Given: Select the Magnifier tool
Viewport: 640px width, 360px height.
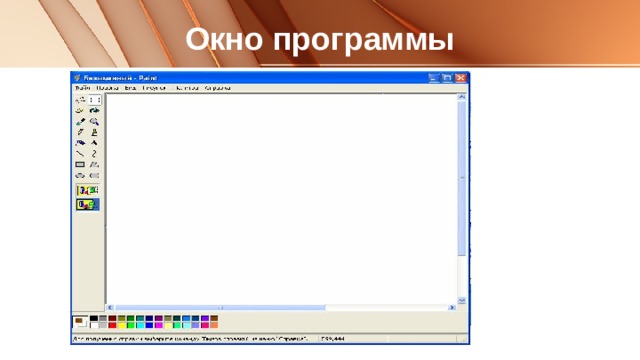Looking at the screenshot, I should pos(95,122).
